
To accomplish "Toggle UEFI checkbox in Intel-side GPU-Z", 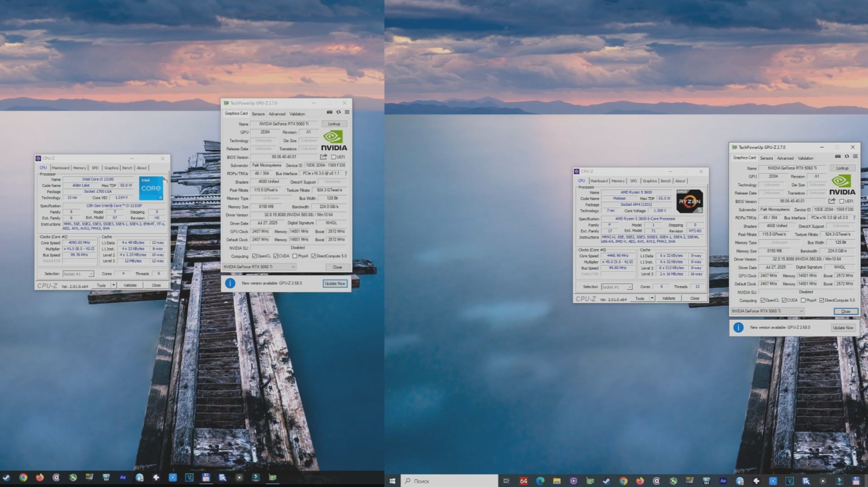I will [334, 157].
